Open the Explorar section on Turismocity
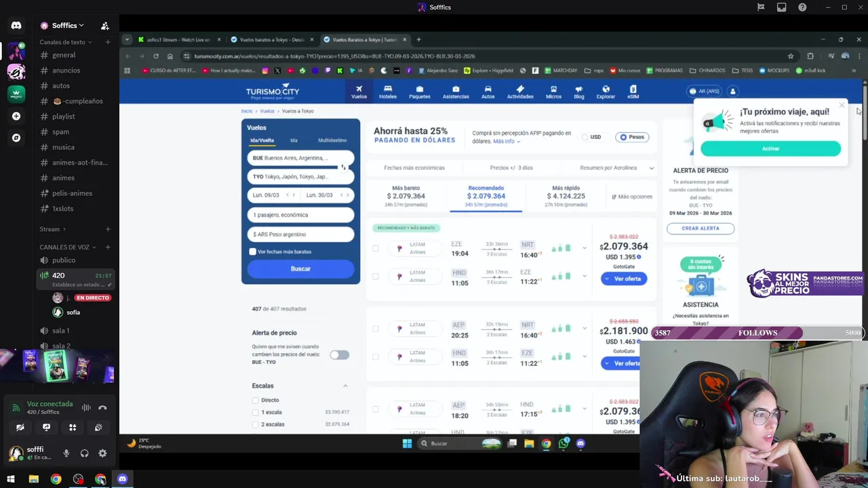This screenshot has width=868, height=488. 606,92
